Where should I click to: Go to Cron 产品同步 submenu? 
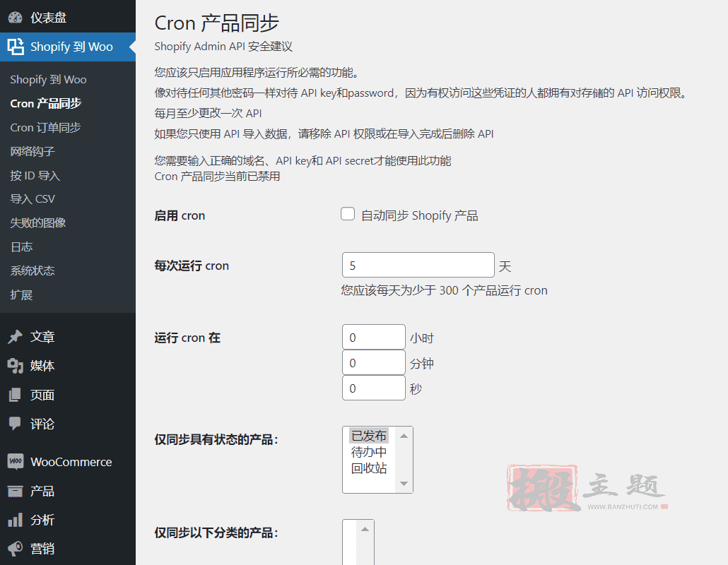click(x=45, y=103)
